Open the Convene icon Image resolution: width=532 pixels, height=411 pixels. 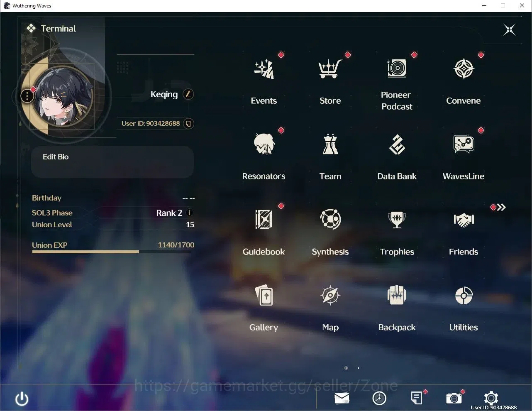click(464, 69)
